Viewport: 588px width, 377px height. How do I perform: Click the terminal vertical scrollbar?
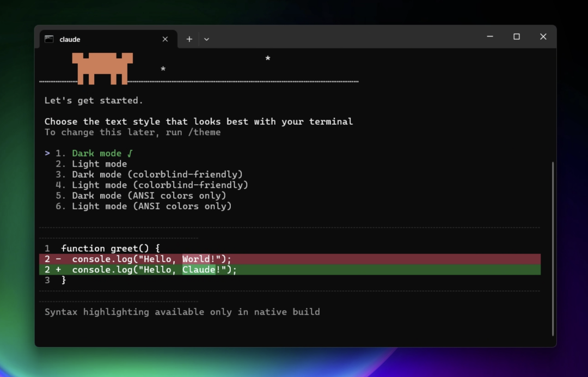(x=553, y=249)
